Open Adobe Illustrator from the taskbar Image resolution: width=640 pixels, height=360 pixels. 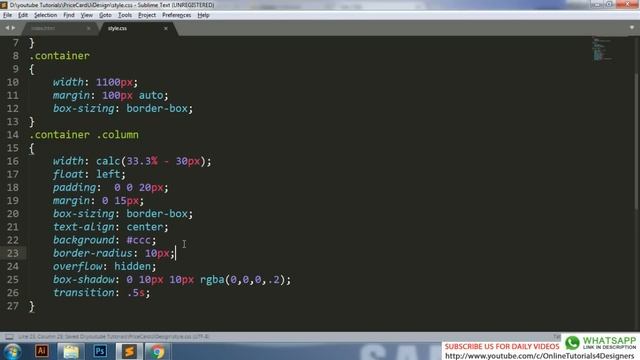(x=42, y=351)
